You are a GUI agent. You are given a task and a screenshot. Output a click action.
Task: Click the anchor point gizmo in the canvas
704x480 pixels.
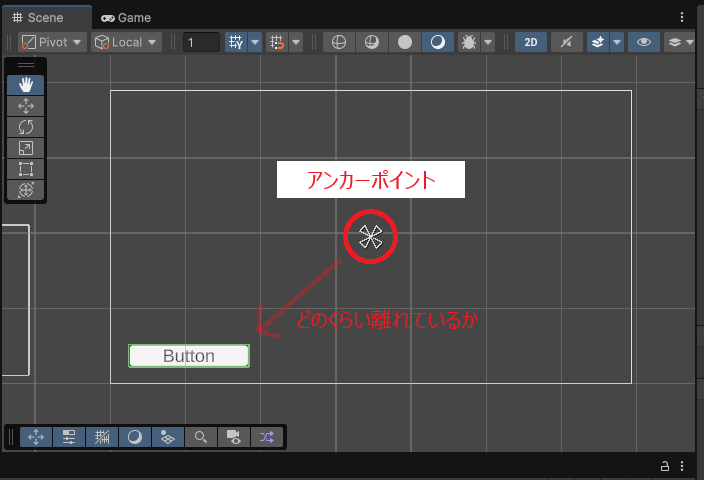[371, 237]
